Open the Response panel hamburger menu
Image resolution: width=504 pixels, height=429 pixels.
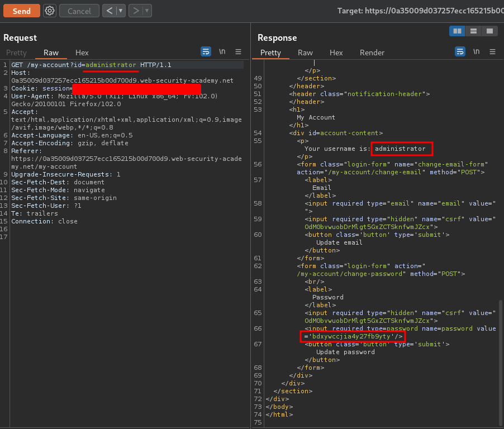click(492, 51)
